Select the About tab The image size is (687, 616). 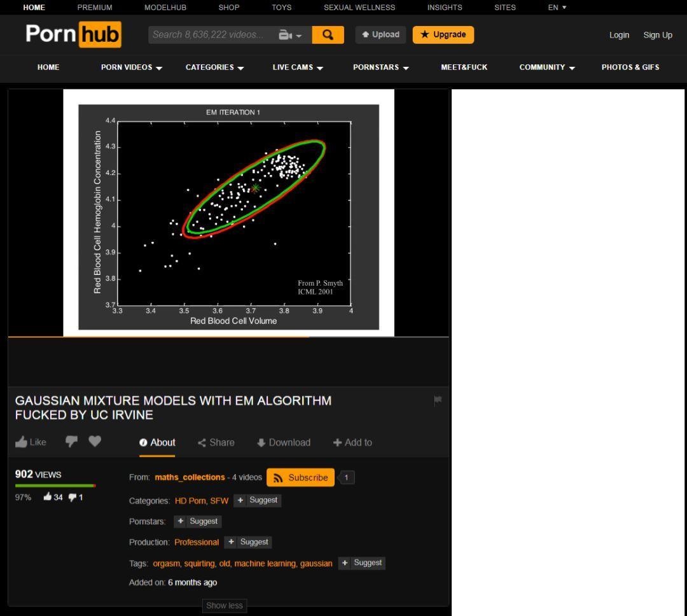click(157, 442)
